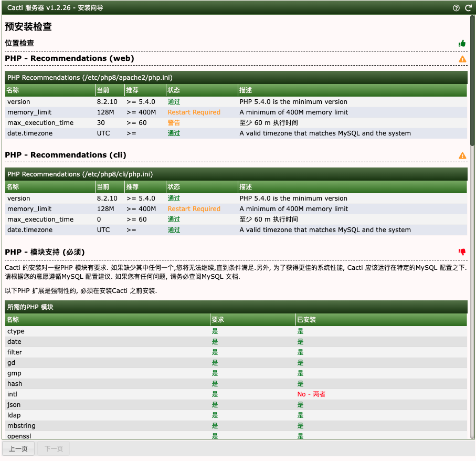This screenshot has height=461, width=476.
Task: Select the hash module row name
Action: [x=15, y=384]
